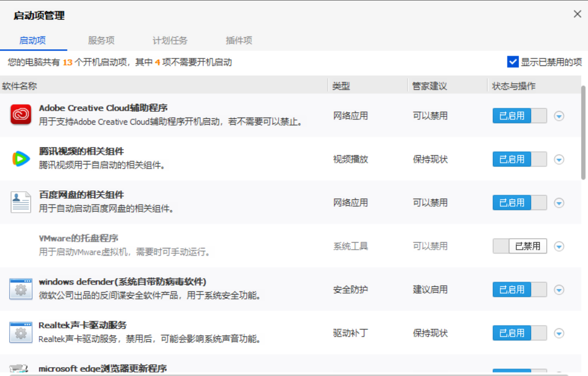Click 驱动补丁 type cell
This screenshot has width=588, height=376.
click(351, 333)
